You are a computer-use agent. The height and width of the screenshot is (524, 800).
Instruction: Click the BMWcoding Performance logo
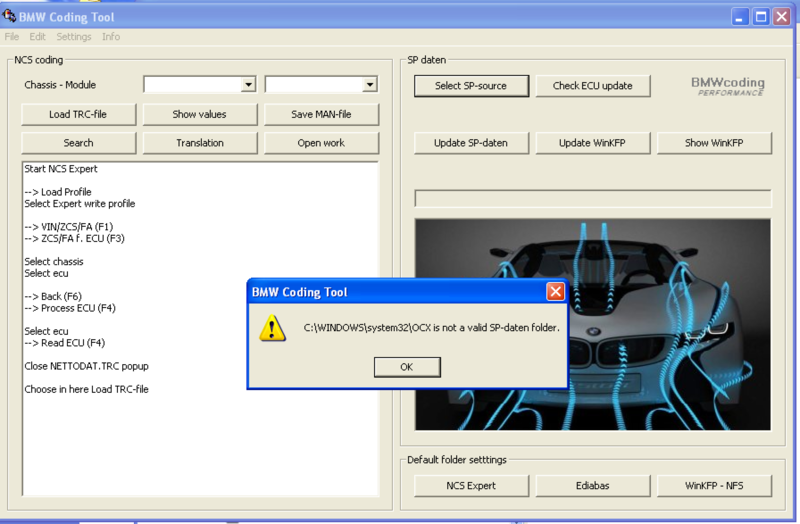pos(728,86)
